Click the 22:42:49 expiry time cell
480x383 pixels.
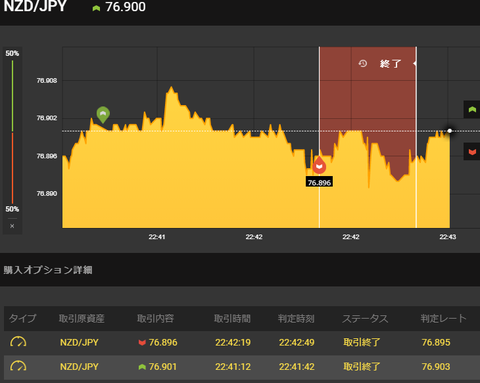pyautogui.click(x=297, y=342)
